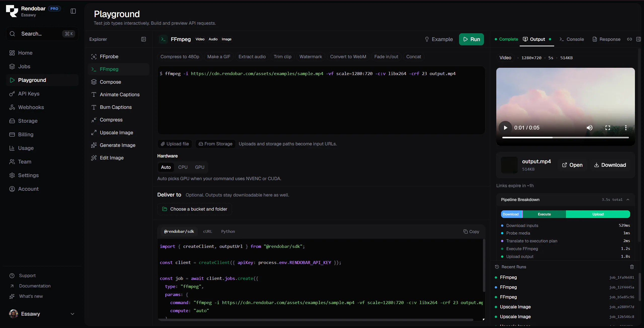Select Generate Image job type
The height and width of the screenshot is (328, 644).
(x=119, y=145)
